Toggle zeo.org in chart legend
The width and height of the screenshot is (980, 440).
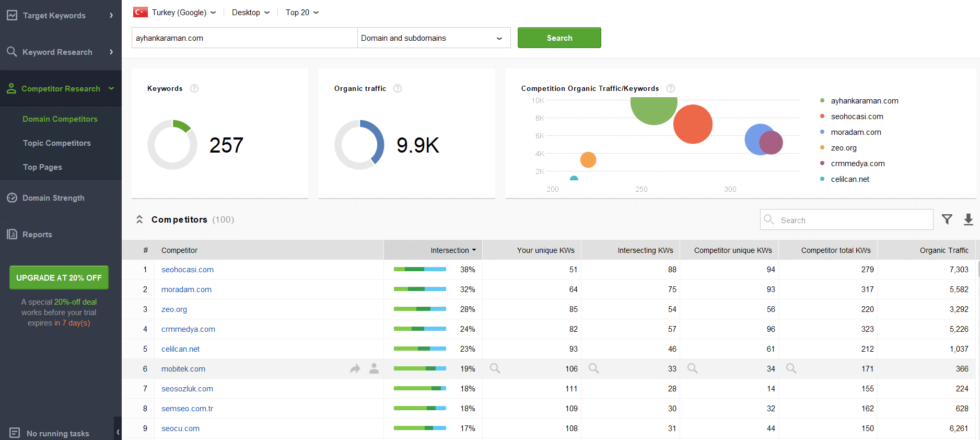point(838,148)
